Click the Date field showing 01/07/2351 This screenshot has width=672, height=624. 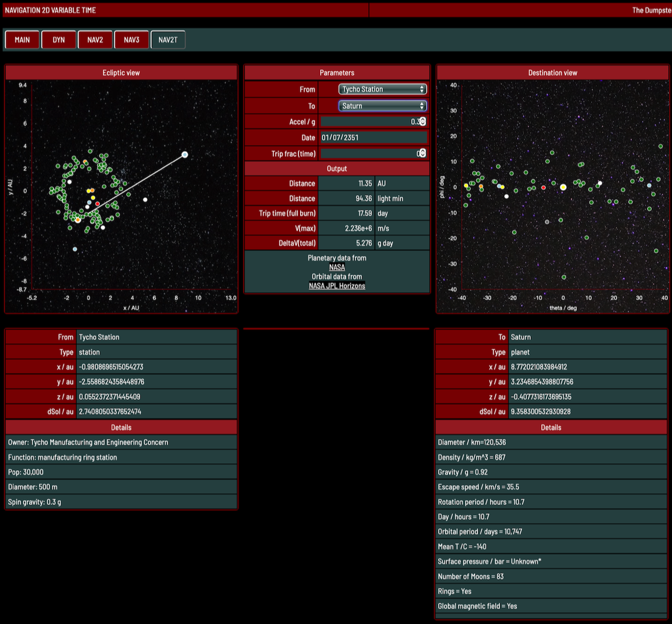click(x=374, y=138)
